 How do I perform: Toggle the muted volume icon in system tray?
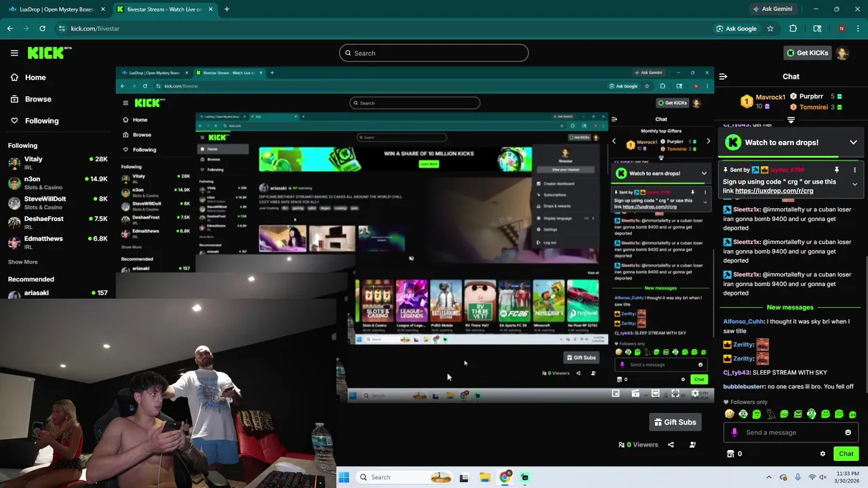click(x=823, y=477)
